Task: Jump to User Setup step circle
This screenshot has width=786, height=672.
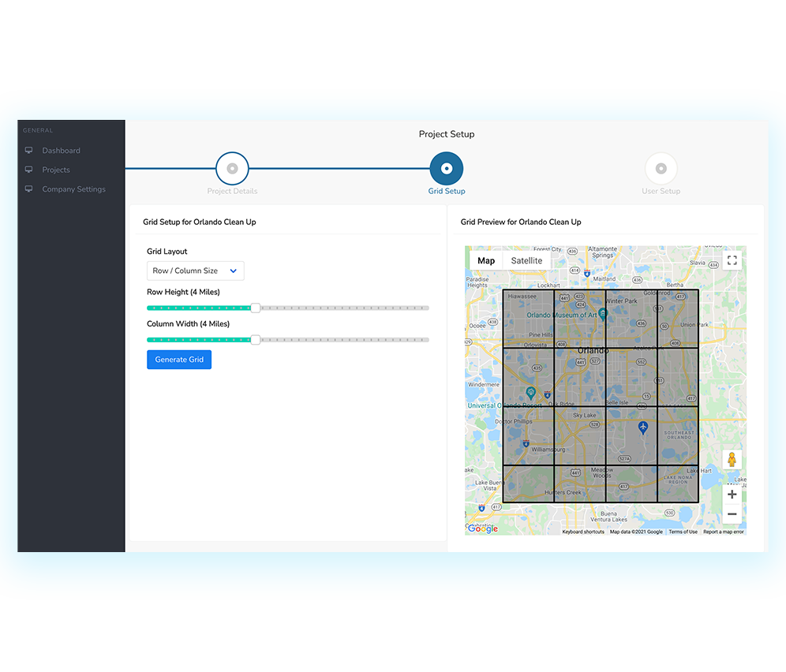Action: tap(661, 169)
